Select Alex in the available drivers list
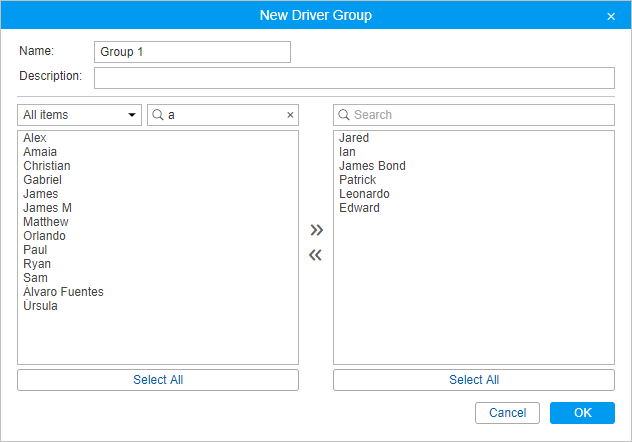 35,138
